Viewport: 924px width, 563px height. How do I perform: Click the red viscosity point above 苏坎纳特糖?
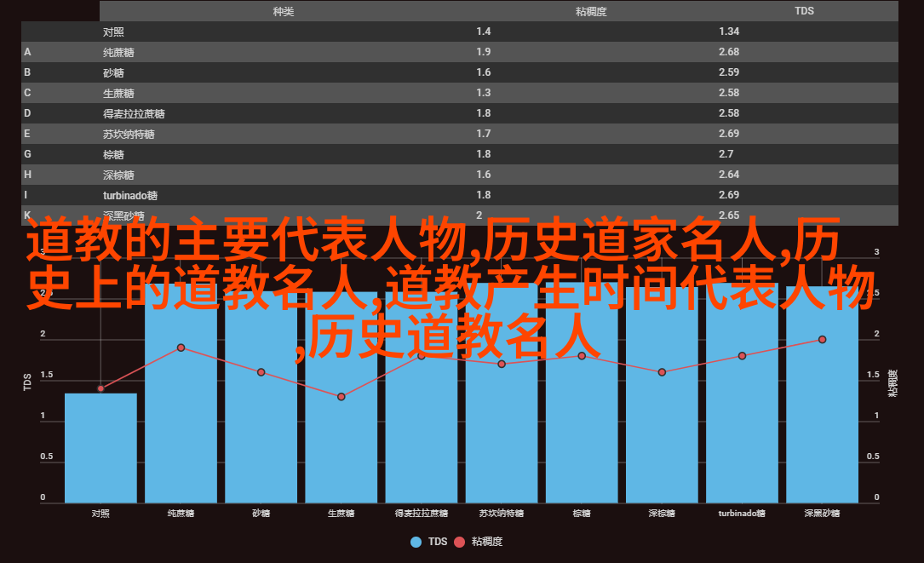(502, 365)
